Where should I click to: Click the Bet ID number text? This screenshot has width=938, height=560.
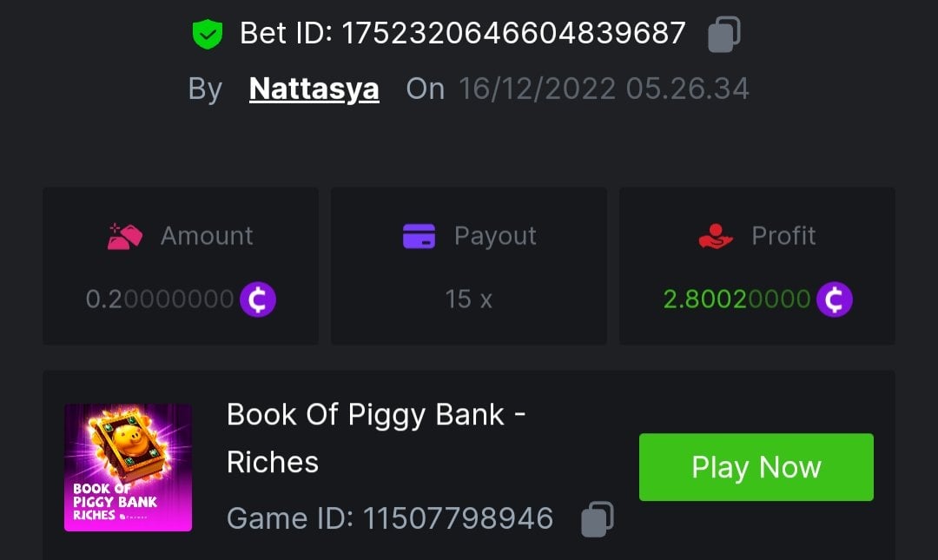tap(514, 34)
